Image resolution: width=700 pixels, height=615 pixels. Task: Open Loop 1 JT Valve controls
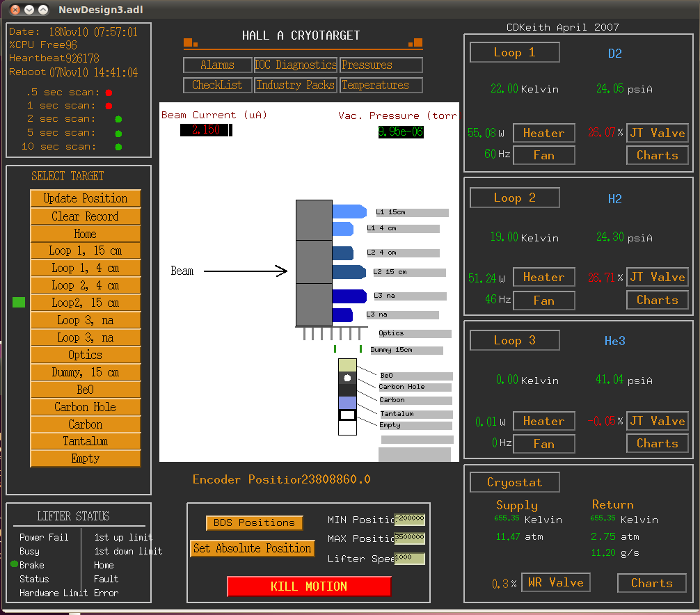[x=657, y=133]
